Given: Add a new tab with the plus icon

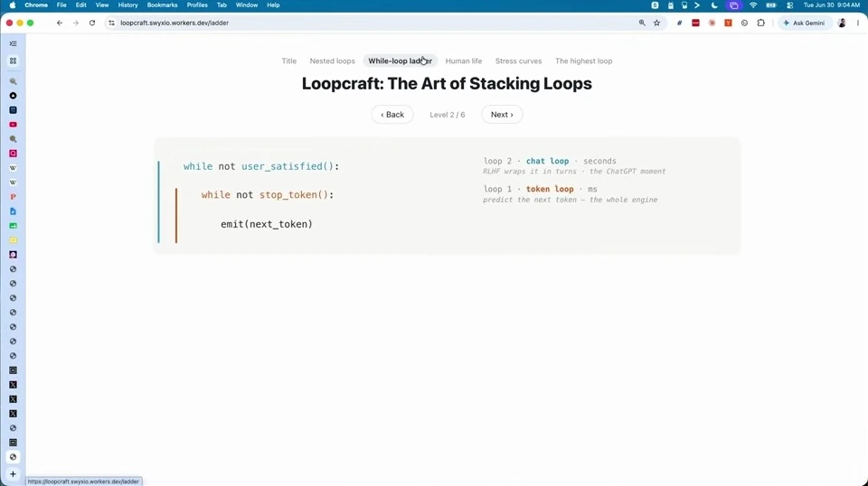Looking at the screenshot, I should (13, 474).
